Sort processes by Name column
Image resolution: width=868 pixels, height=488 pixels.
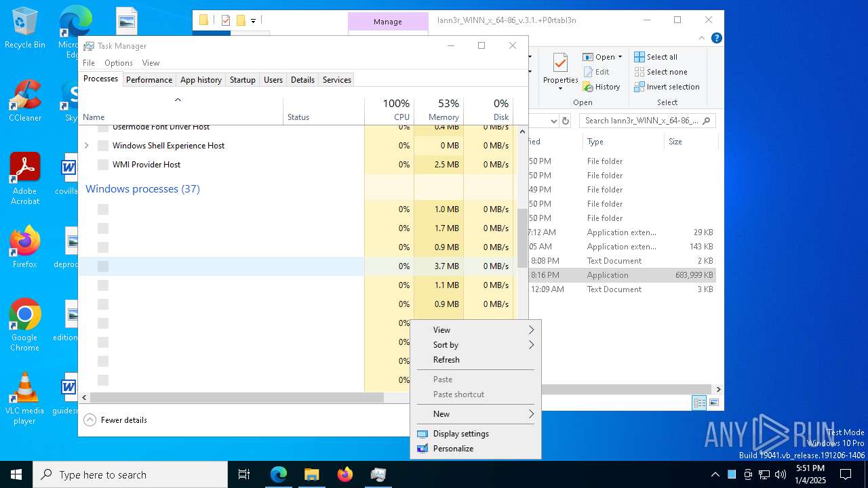181,110
